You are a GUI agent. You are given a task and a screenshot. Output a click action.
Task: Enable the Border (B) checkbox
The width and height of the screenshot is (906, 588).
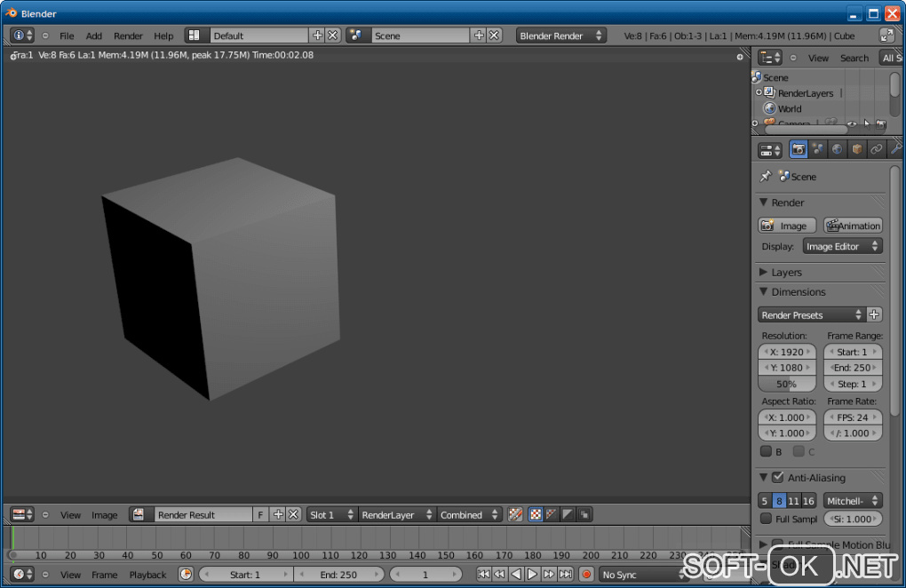coord(766,452)
